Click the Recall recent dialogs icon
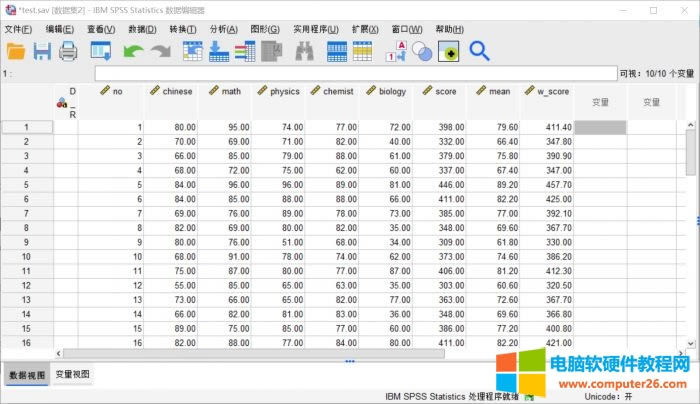This screenshot has height=404, width=700. coord(101,51)
